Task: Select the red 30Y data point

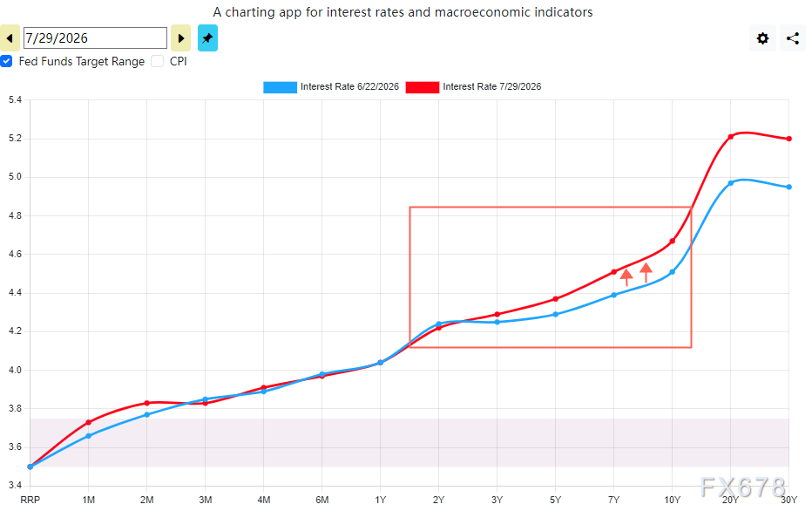Action: pos(789,139)
